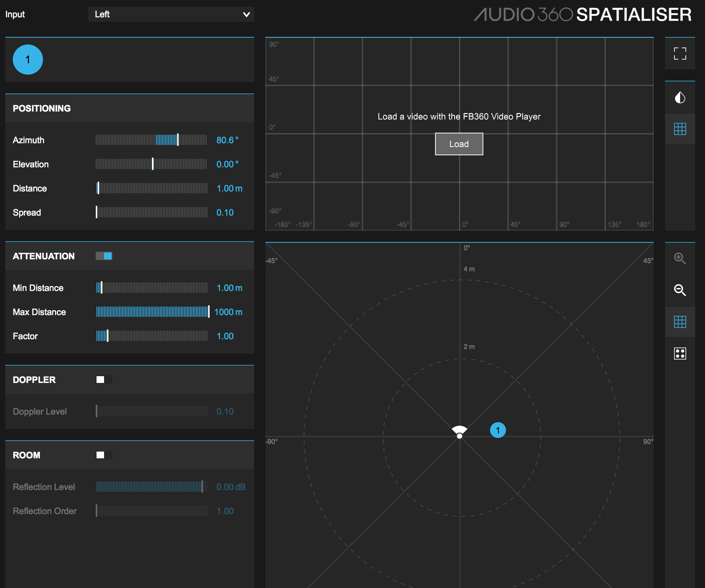The width and height of the screenshot is (705, 588).
Task: Click the ATTENUATION section label
Action: 44,256
